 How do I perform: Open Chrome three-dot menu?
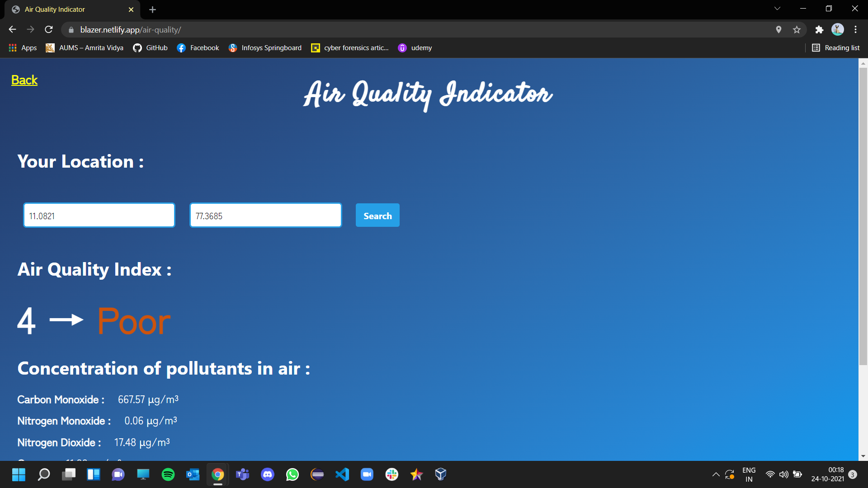point(855,29)
